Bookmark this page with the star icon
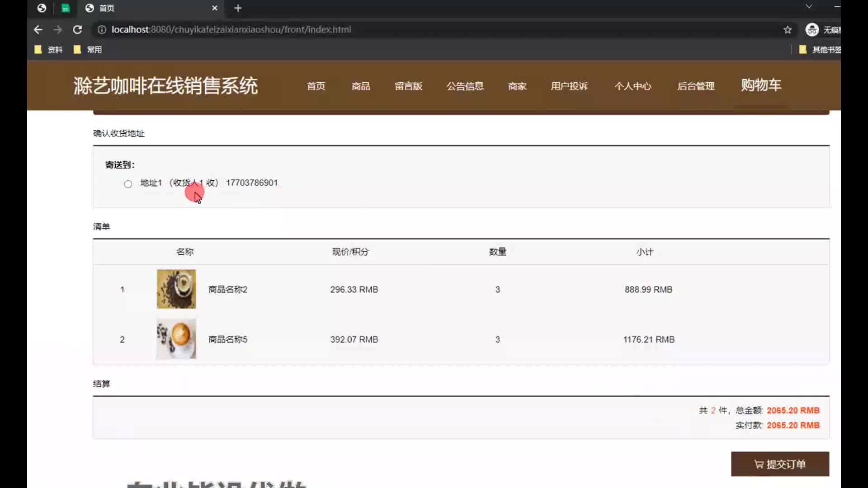868x488 pixels. 788,30
